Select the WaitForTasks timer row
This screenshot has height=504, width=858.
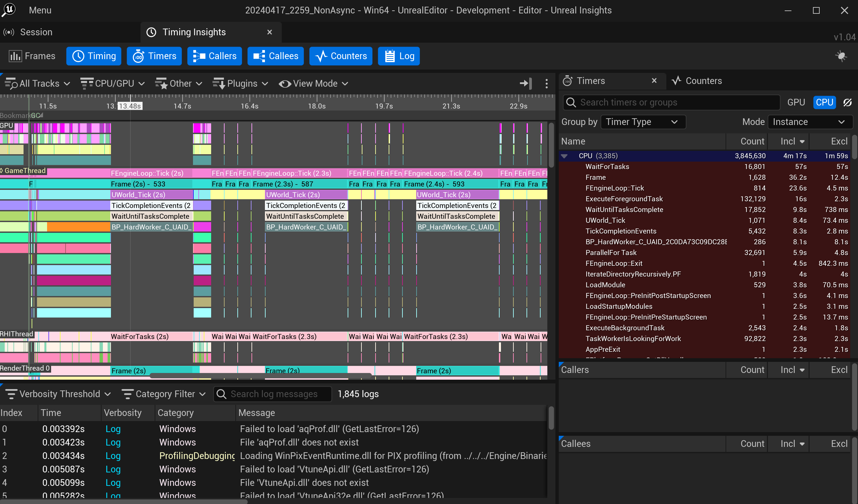click(705, 166)
